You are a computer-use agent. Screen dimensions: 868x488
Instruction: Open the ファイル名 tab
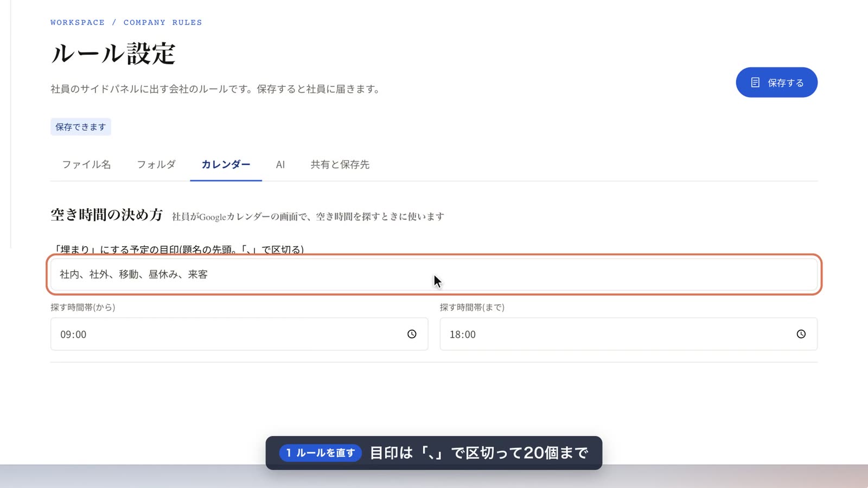click(86, 164)
